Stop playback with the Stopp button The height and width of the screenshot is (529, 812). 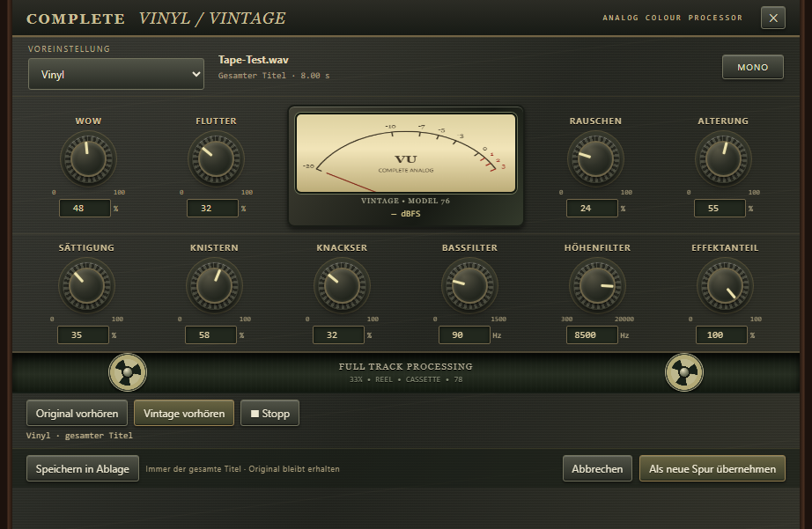(x=269, y=413)
